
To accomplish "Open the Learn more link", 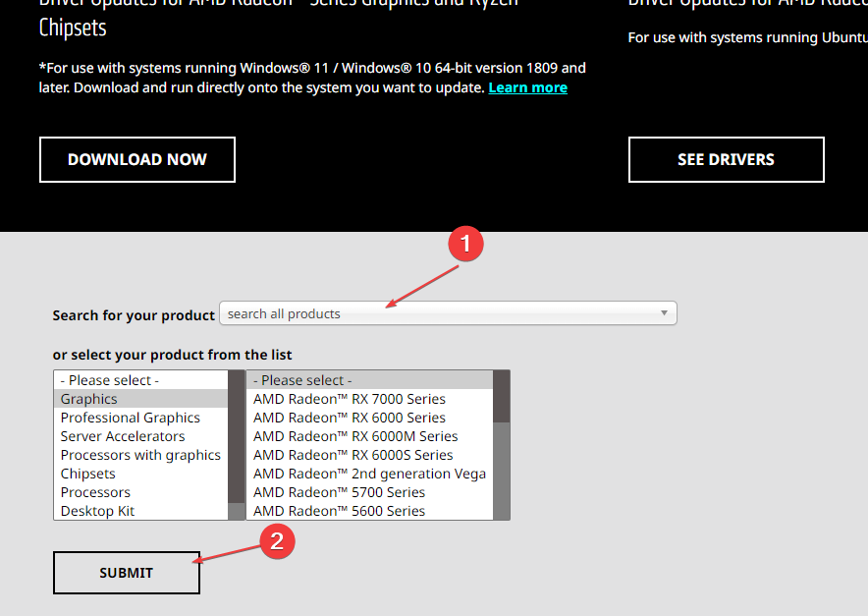I will (527, 87).
